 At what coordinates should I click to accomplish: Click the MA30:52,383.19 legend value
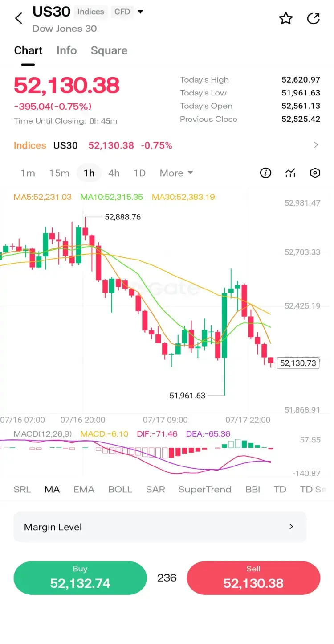[x=183, y=197]
